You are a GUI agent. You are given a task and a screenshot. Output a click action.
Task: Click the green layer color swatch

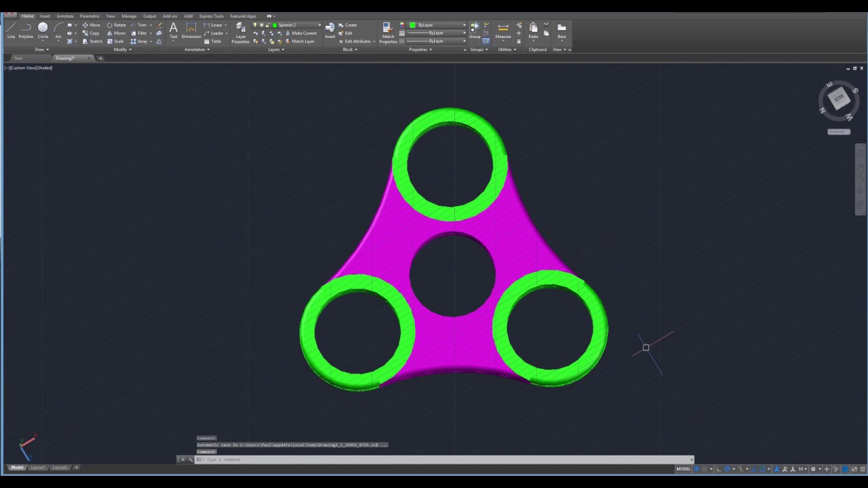click(275, 25)
